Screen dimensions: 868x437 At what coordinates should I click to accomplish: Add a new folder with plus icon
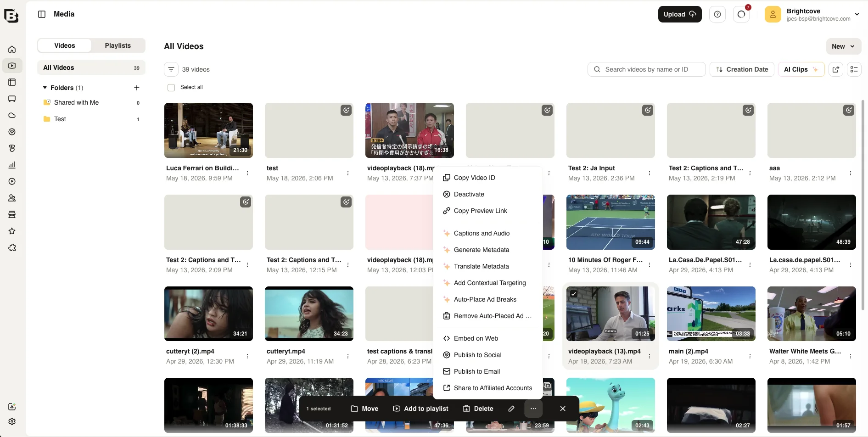tap(136, 88)
